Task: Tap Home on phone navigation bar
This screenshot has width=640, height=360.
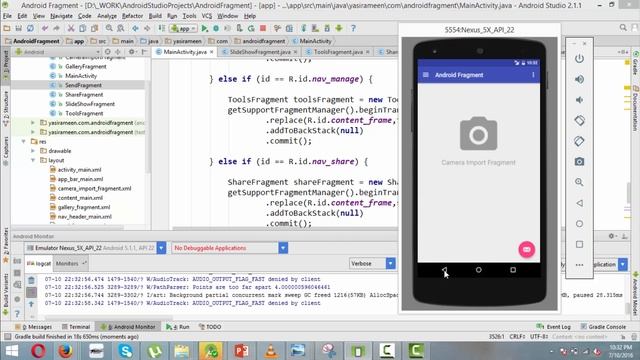Action: (478, 270)
